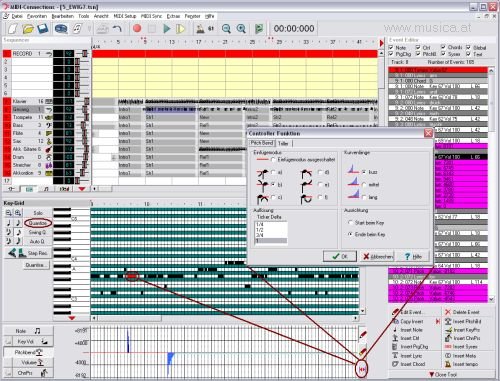
Task: Click the red controller function icon
Action: coord(362,369)
